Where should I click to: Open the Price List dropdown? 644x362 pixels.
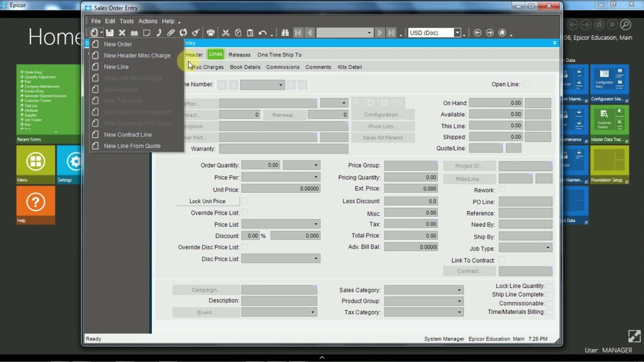pos(316,224)
